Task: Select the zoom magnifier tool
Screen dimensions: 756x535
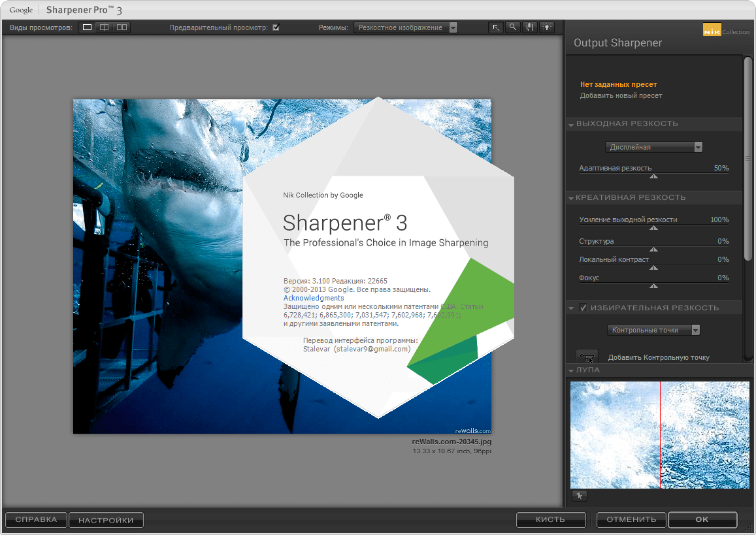Action: click(x=514, y=27)
